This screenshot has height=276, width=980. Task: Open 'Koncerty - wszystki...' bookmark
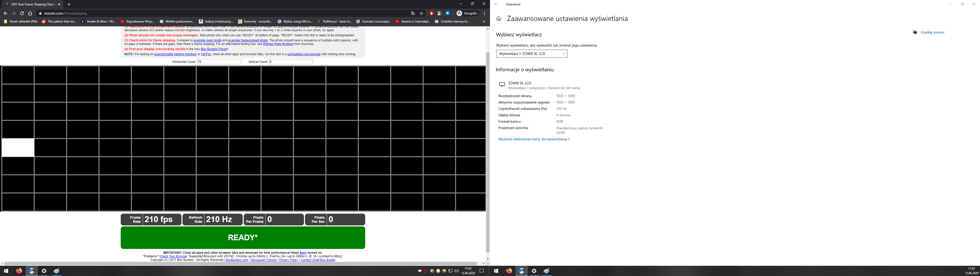[255, 22]
